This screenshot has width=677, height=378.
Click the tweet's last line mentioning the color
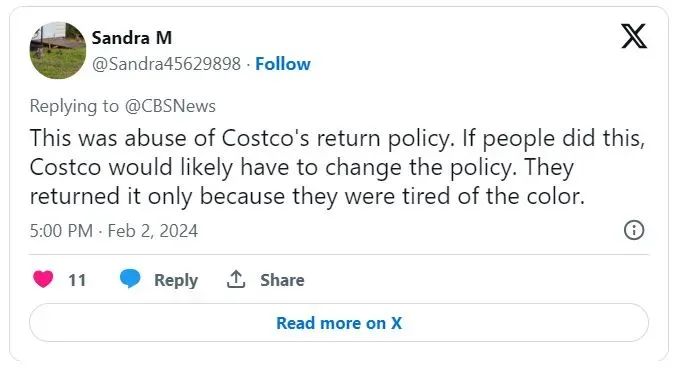point(307,197)
